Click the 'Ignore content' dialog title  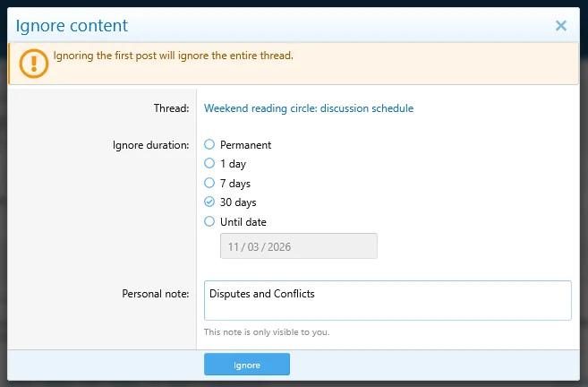72,26
